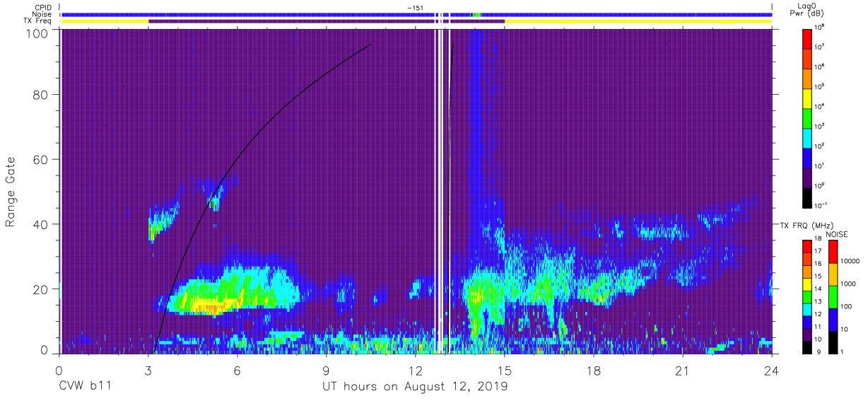Image resolution: width=868 pixels, height=401 pixels.
Task: Pick the red 17-18 MHz TX FRQ swatch
Action: pyautogui.click(x=807, y=247)
